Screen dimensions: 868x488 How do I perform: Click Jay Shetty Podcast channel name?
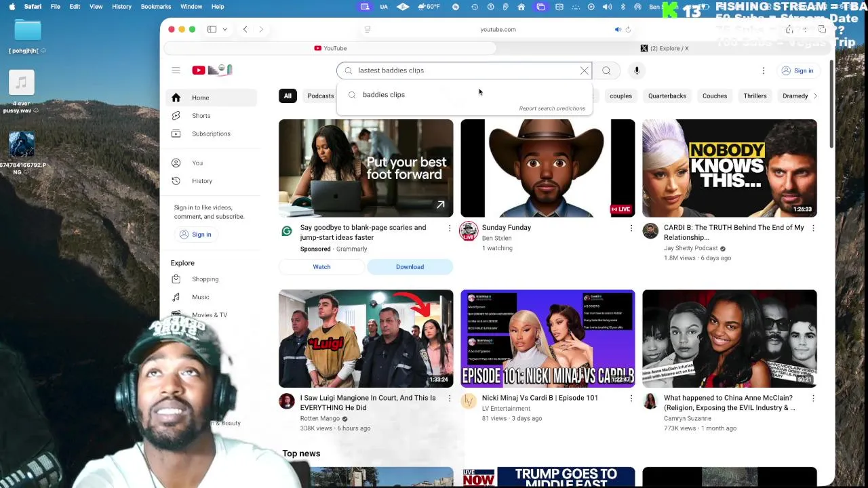coord(690,248)
